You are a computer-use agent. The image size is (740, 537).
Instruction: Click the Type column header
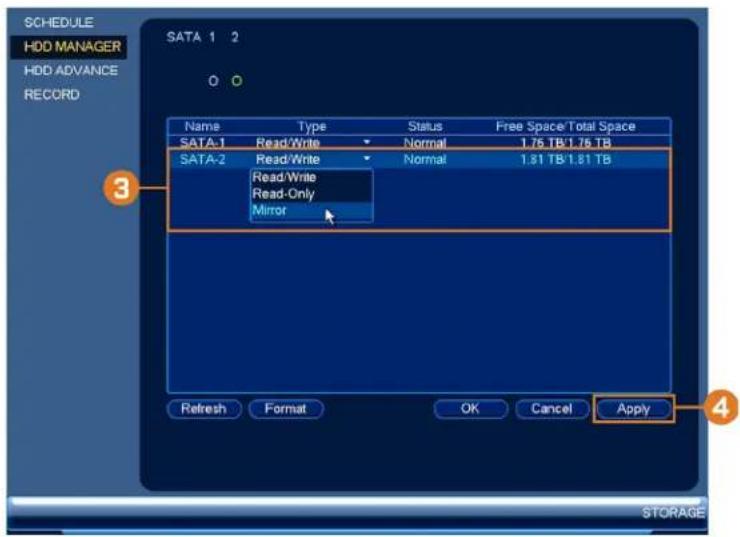click(x=312, y=127)
